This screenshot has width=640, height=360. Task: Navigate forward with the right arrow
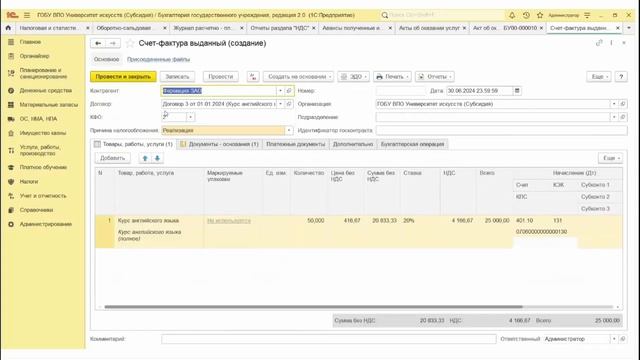coord(113,43)
